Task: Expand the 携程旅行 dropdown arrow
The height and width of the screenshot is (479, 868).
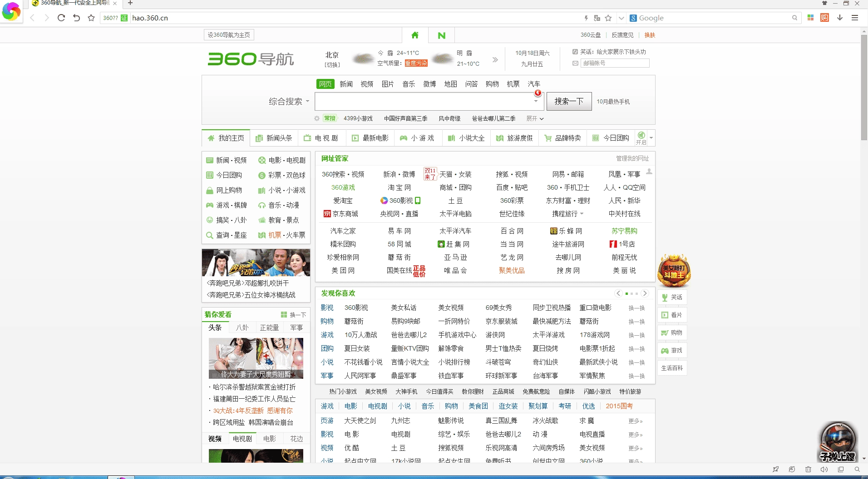Action: tap(582, 214)
